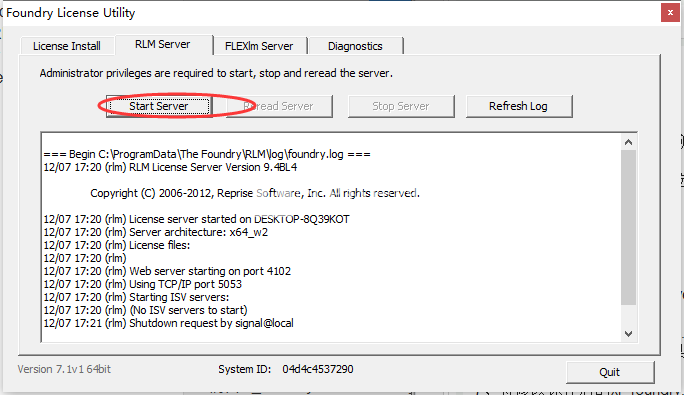Select the RLM Server tab

pyautogui.click(x=163, y=45)
